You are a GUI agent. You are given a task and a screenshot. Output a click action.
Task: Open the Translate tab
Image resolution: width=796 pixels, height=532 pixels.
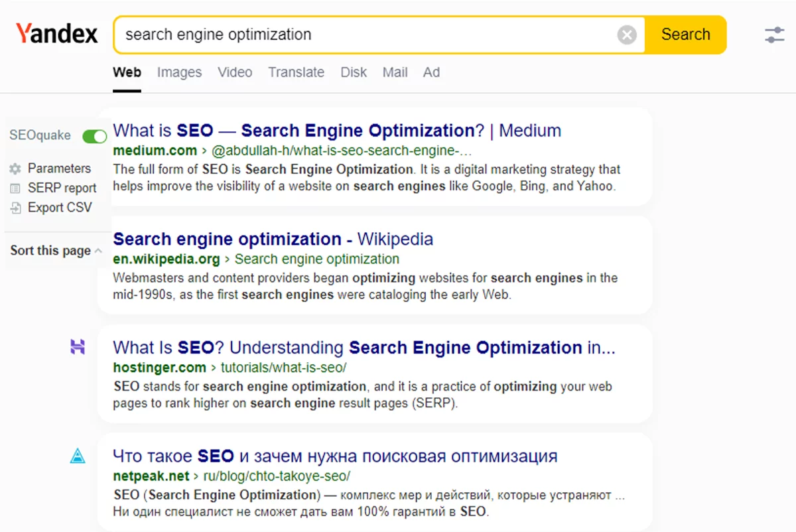coord(297,72)
